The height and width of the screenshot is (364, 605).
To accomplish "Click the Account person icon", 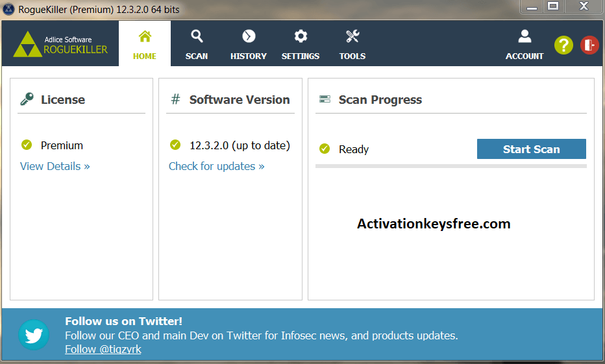I will pos(525,36).
